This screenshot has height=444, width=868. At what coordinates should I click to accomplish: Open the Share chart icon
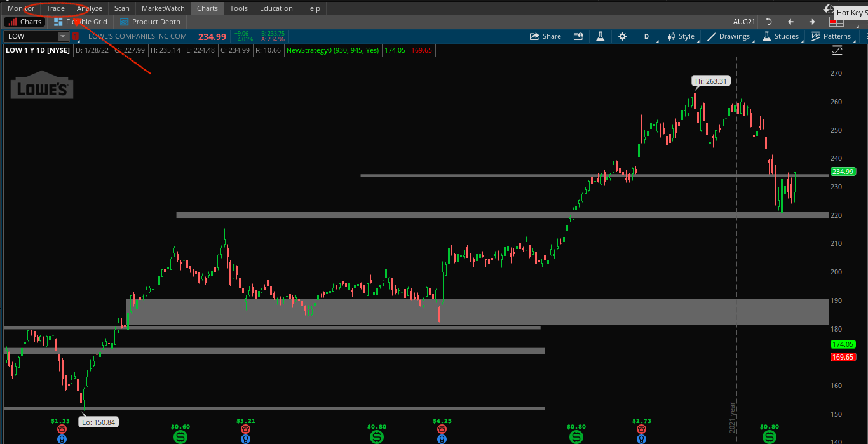(x=545, y=36)
